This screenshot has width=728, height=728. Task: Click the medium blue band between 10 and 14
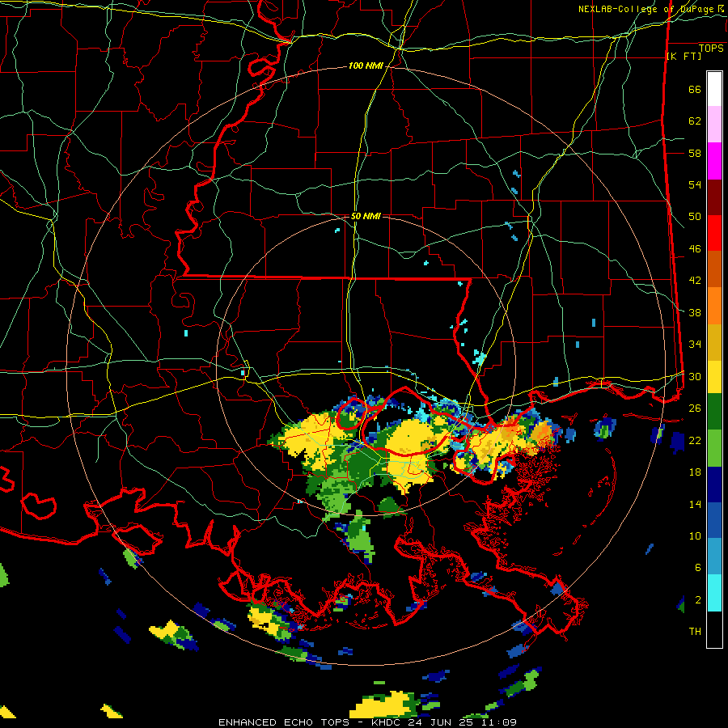714,520
